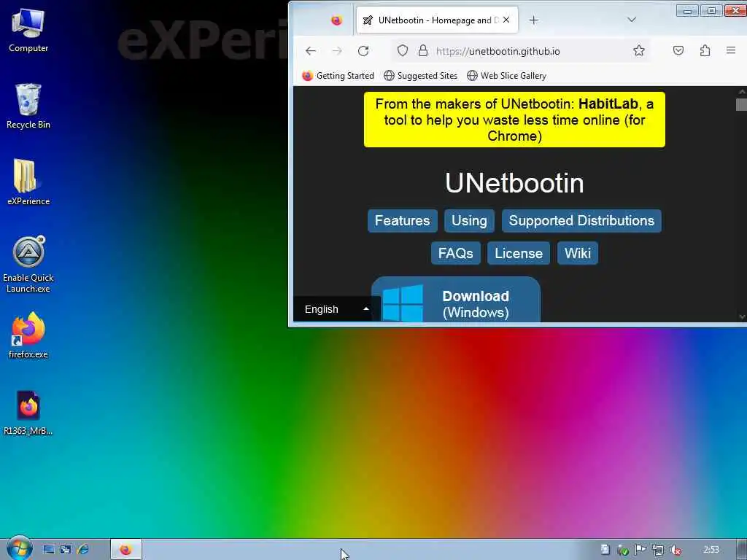Close the UNetbootin tab
The height and width of the screenshot is (560, 747).
tap(506, 20)
